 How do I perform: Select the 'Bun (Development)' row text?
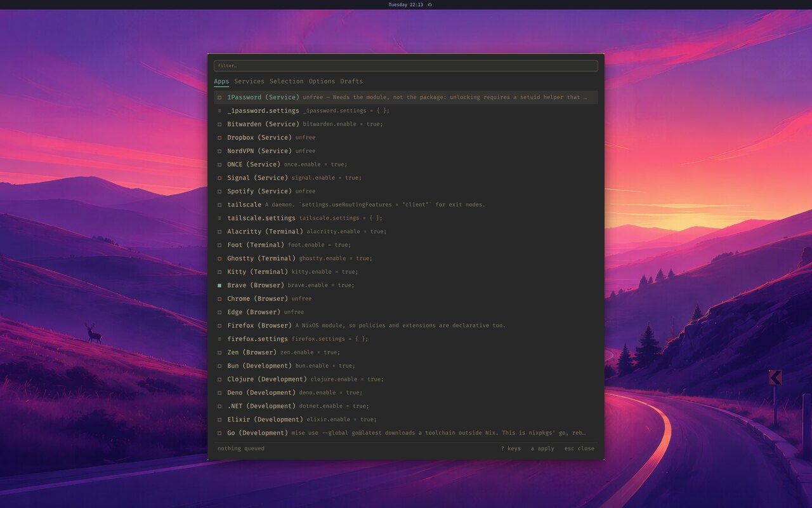tap(259, 366)
